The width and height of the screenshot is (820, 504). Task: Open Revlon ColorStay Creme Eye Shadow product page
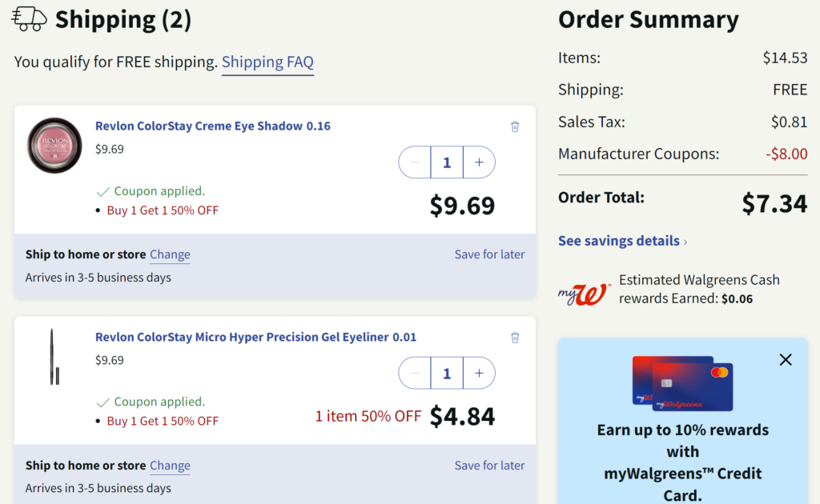click(212, 126)
